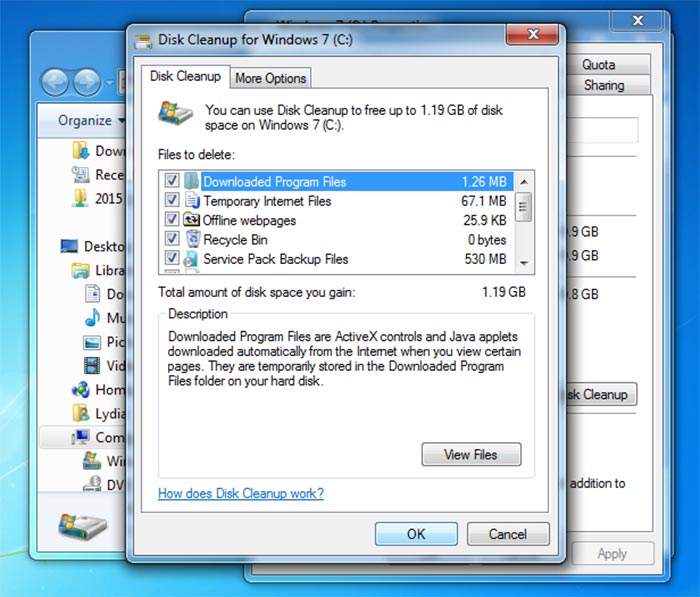Click the files list scrollbar thumb
The width and height of the screenshot is (700, 597).
(524, 207)
